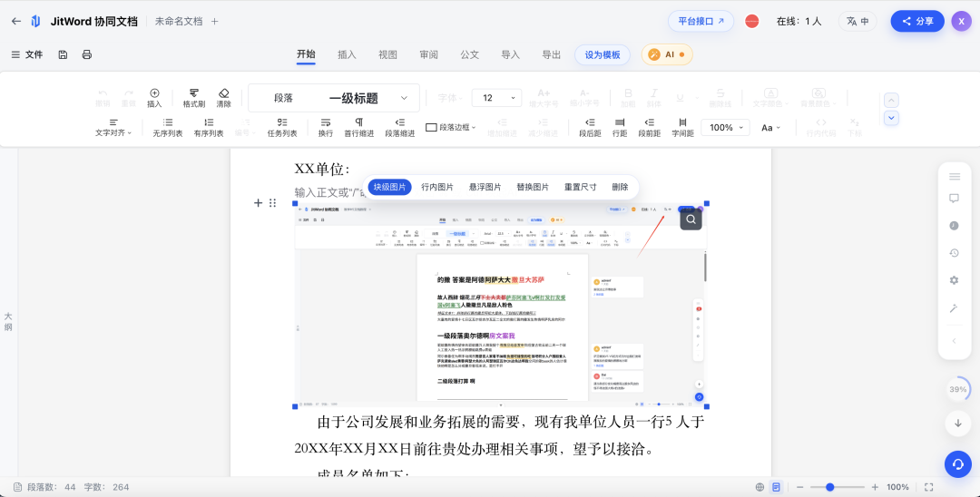Click the three-line menu icon in right sidebar
Screen dimensions: 980x497
click(954, 177)
